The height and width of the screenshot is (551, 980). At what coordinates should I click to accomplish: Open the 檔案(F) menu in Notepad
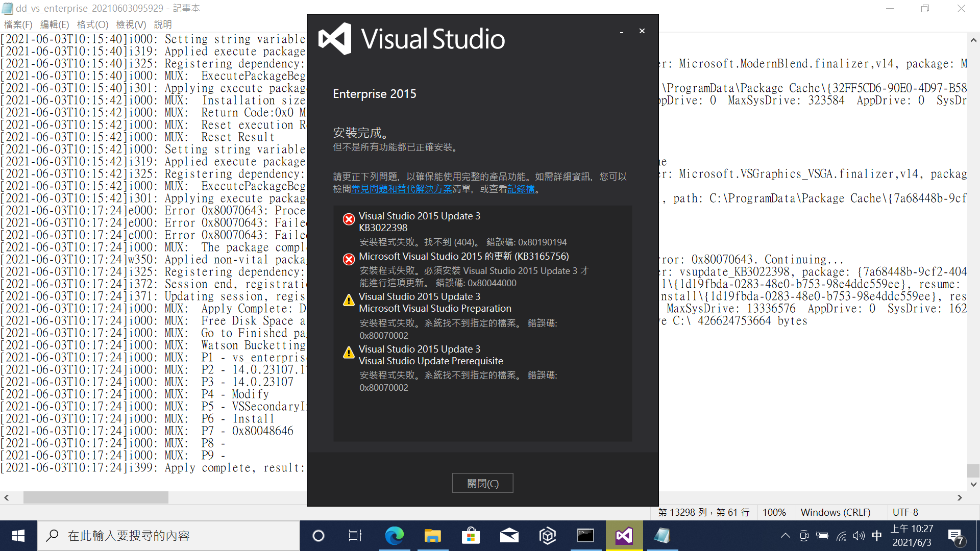click(18, 24)
